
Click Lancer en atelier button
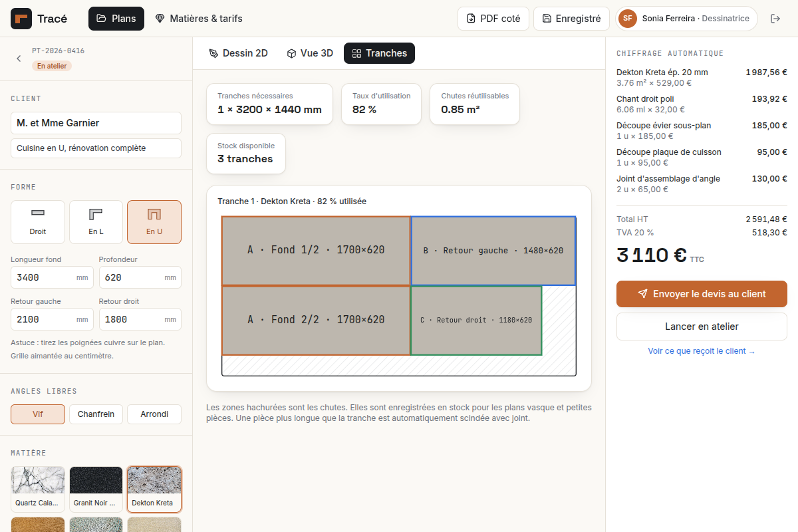[x=702, y=327]
